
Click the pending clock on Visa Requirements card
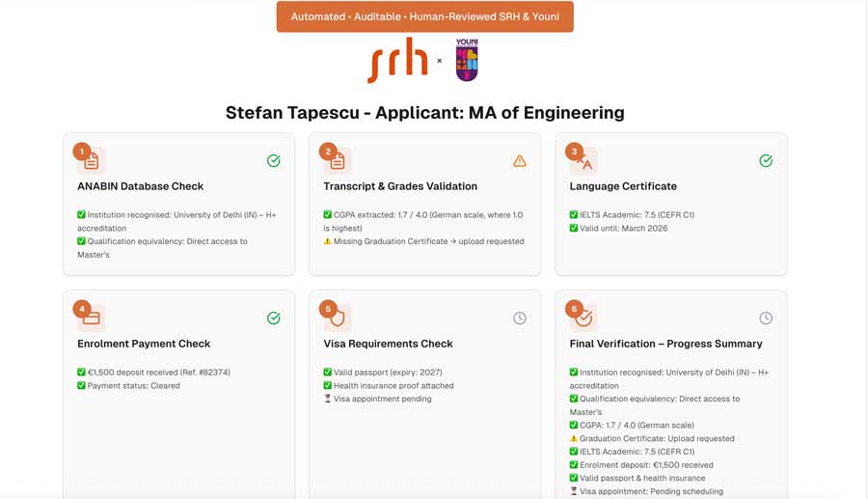pos(520,319)
